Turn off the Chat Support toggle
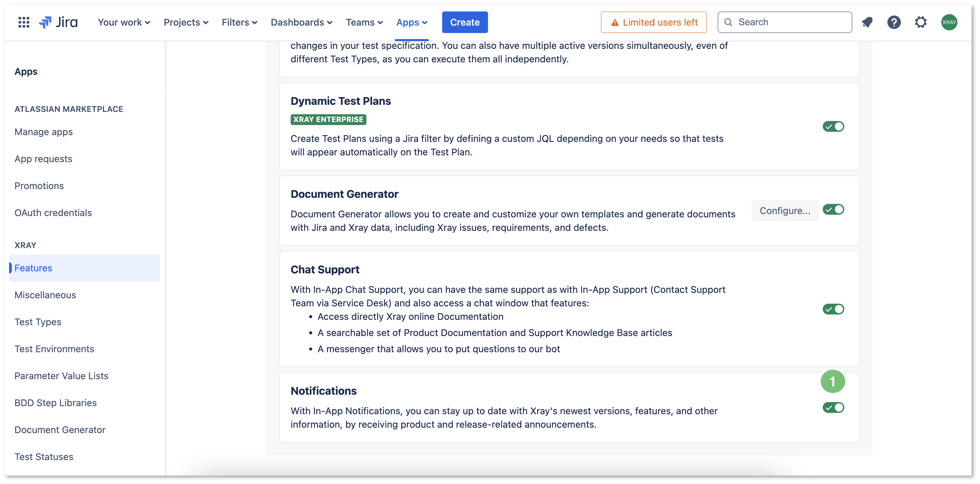This screenshot has width=980, height=484. 833,309
